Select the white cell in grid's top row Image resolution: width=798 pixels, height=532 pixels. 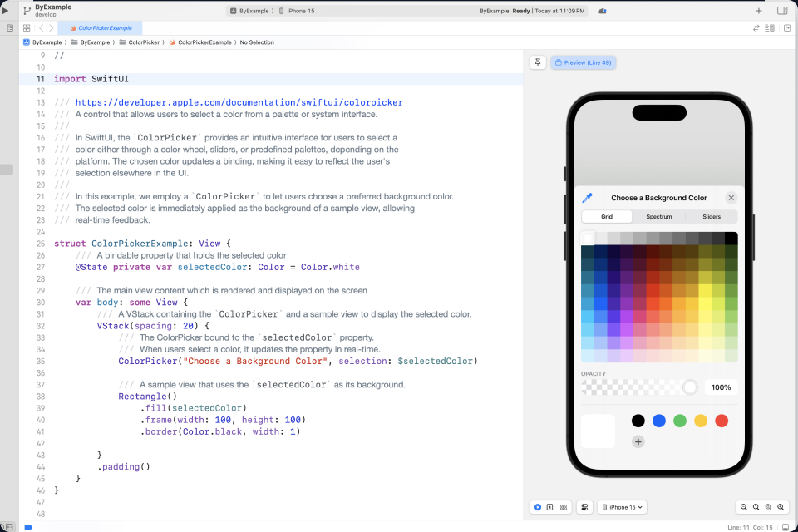[588, 239]
